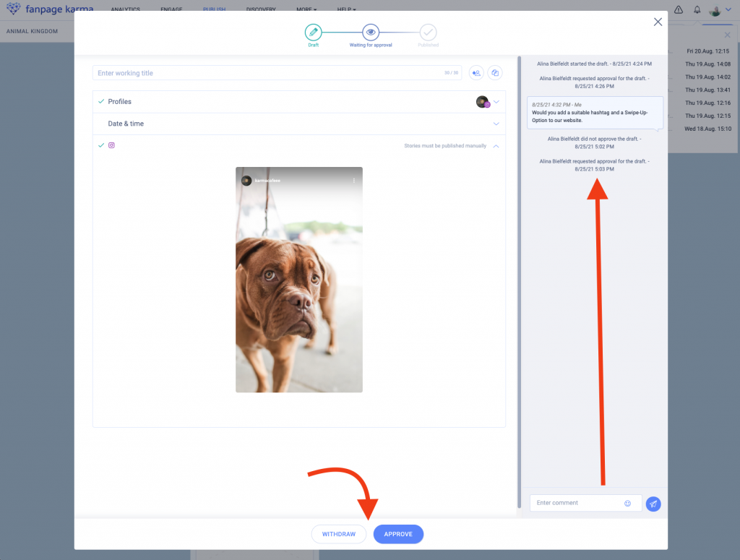Screen dimensions: 740x560
Task: Open the Discovery menu tab
Action: coord(261,10)
